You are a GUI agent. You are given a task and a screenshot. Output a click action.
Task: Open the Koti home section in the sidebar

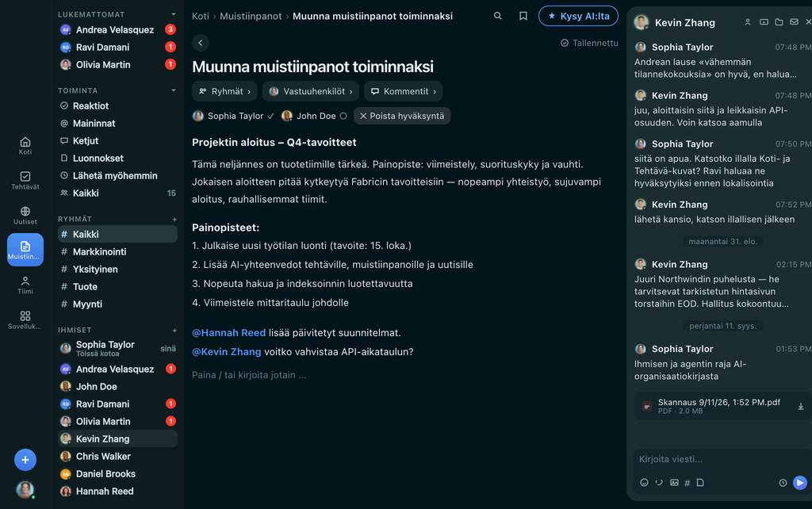tap(25, 146)
